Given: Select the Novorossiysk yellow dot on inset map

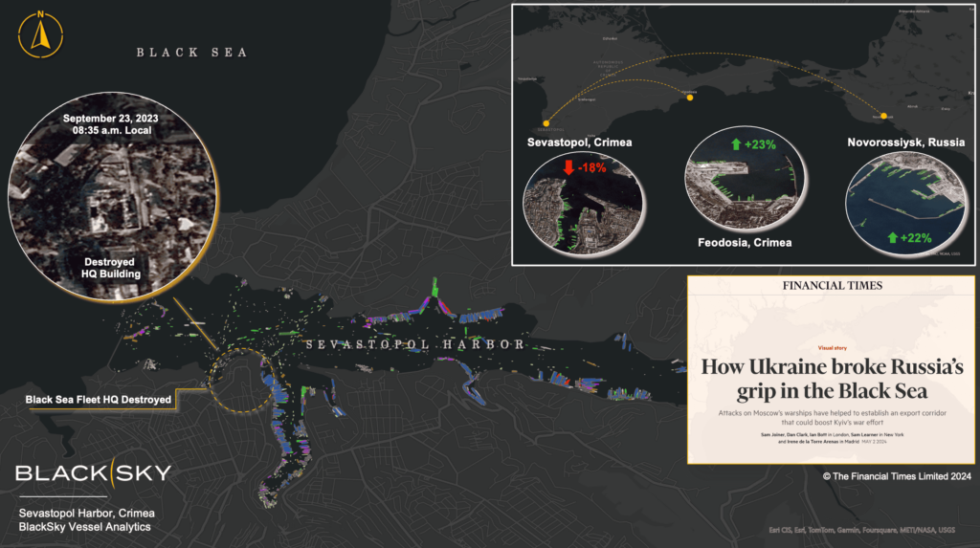Looking at the screenshot, I should [882, 116].
